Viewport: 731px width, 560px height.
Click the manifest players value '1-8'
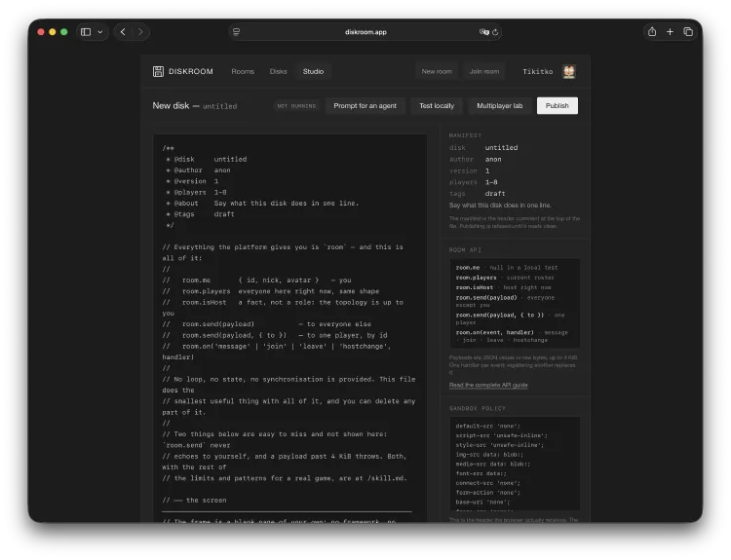tap(491, 182)
